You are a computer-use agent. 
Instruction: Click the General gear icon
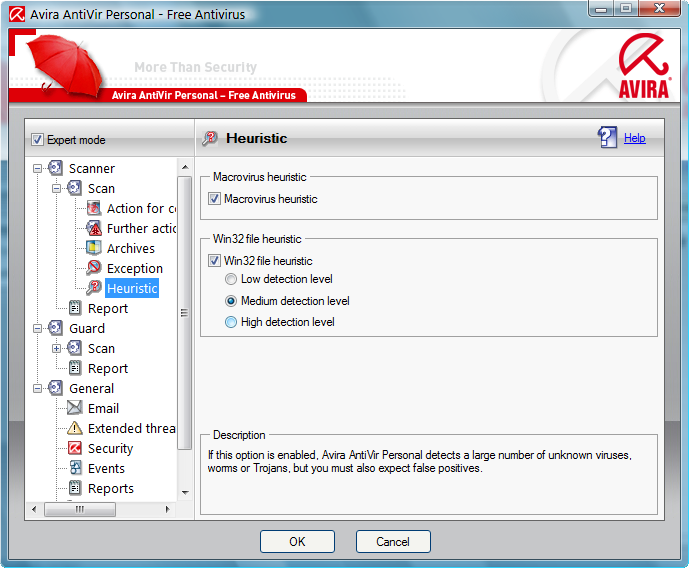click(x=55, y=388)
